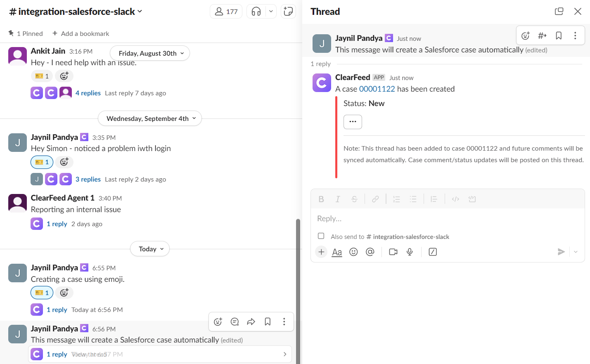The image size is (590, 364).
Task: Open Salesforce case link 00001122
Action: pyautogui.click(x=377, y=89)
